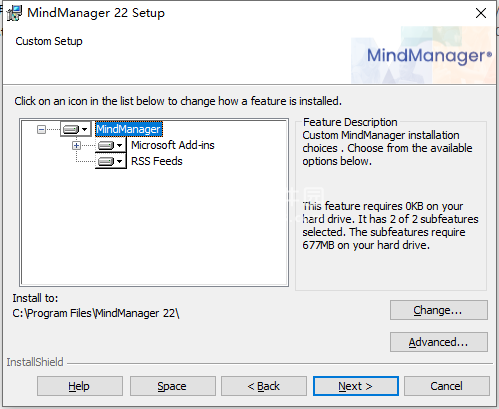Open the Advanced options
Screen dimensions: 499x409
tap(439, 342)
